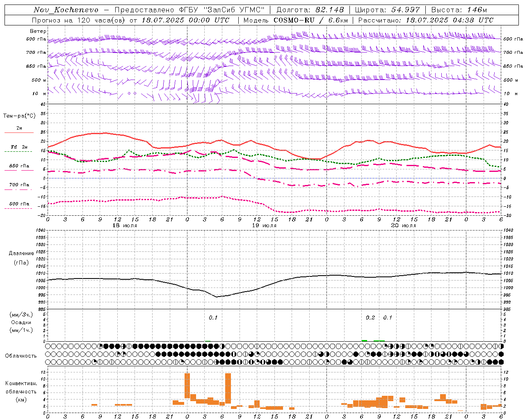Click the provider text 'ЗапСиб УГМС'

pyautogui.click(x=234, y=10)
